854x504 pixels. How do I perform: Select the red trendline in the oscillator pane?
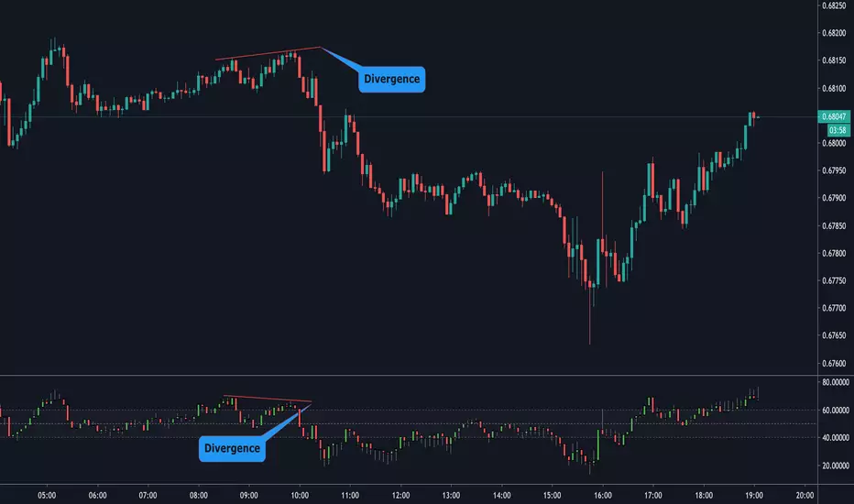point(268,400)
